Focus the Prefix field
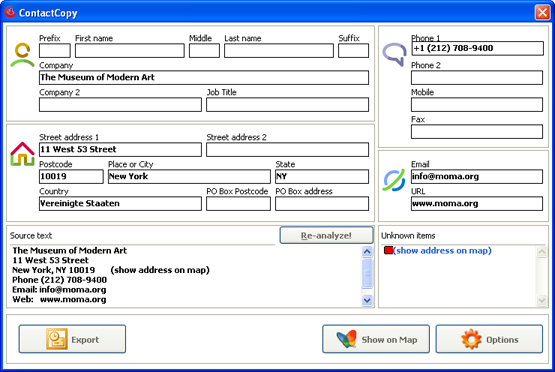This screenshot has width=555, height=372. point(55,51)
